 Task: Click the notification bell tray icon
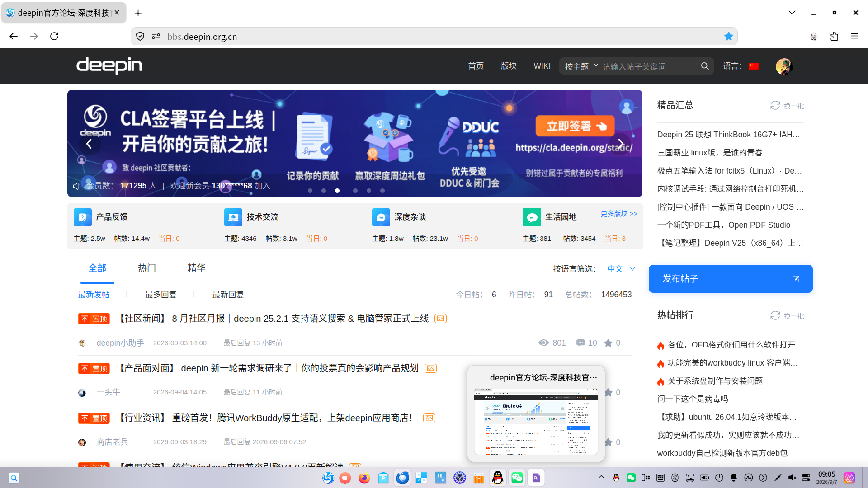[734, 478]
